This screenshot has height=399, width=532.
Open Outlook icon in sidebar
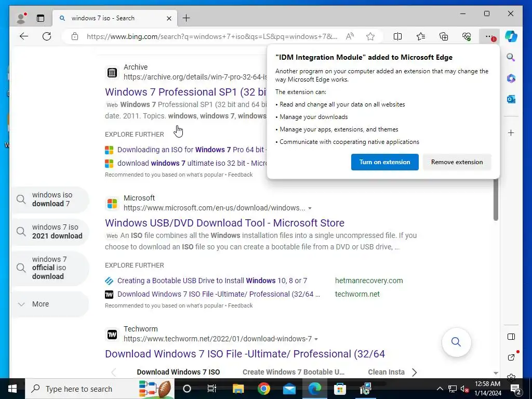(x=511, y=99)
